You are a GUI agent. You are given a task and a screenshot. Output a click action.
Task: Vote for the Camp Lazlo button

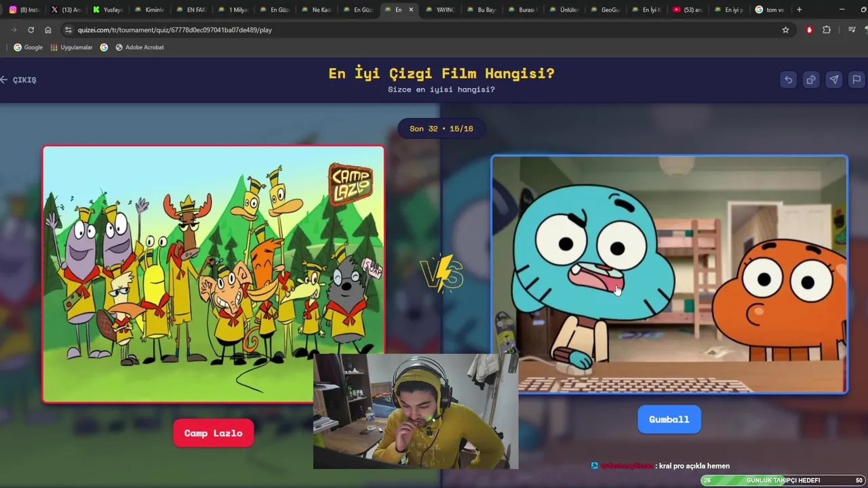click(214, 433)
